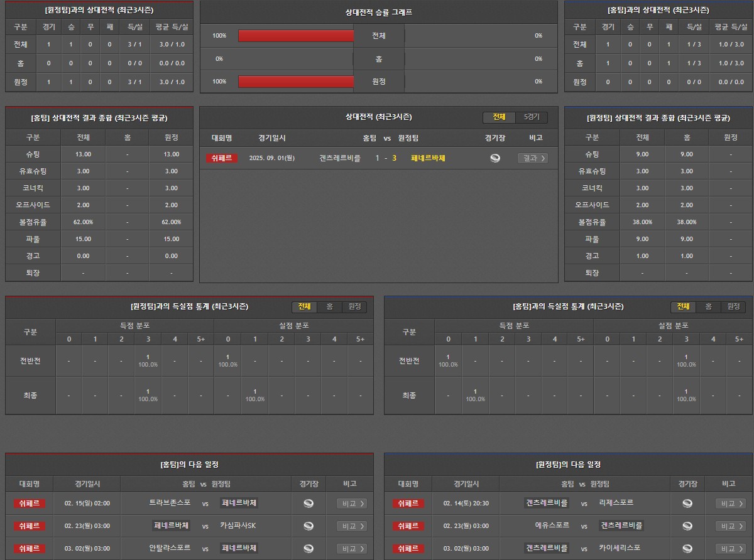
Task: Click stadium icon for 겐츠레르비를 1-3 페네르바체 match
Action: [x=495, y=158]
